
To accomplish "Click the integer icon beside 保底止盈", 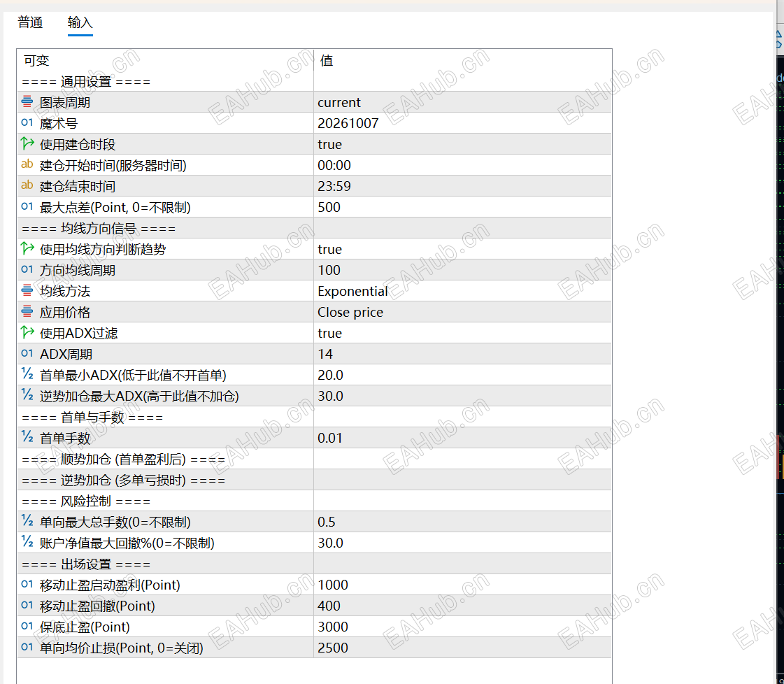I will point(27,627).
